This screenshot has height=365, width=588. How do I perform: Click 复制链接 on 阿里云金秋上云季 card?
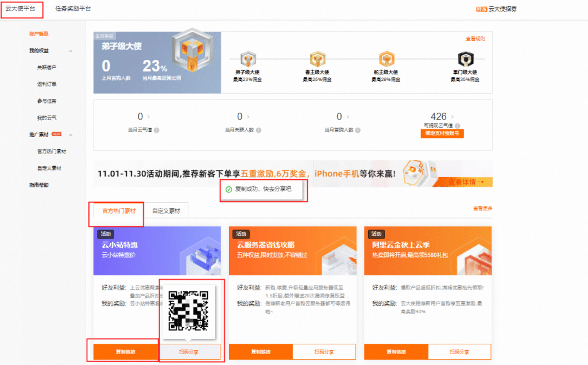[x=396, y=352]
